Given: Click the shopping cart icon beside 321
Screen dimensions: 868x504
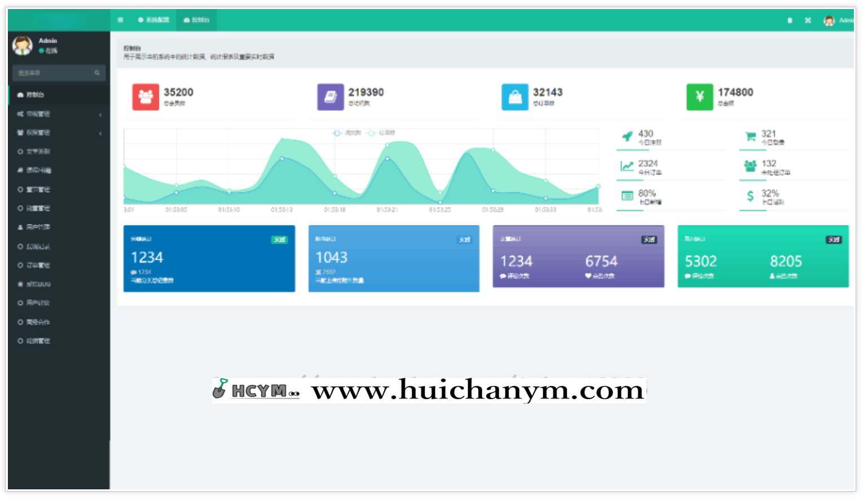Looking at the screenshot, I should coord(750,136).
